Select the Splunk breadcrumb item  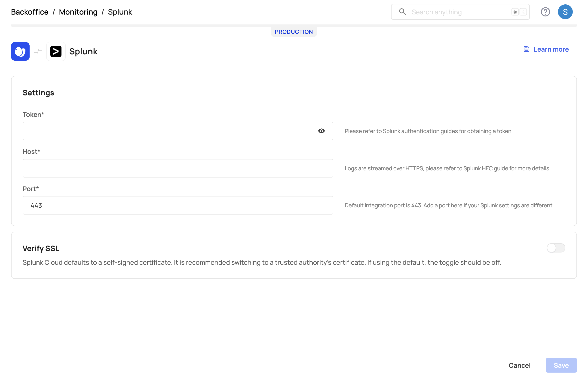120,12
